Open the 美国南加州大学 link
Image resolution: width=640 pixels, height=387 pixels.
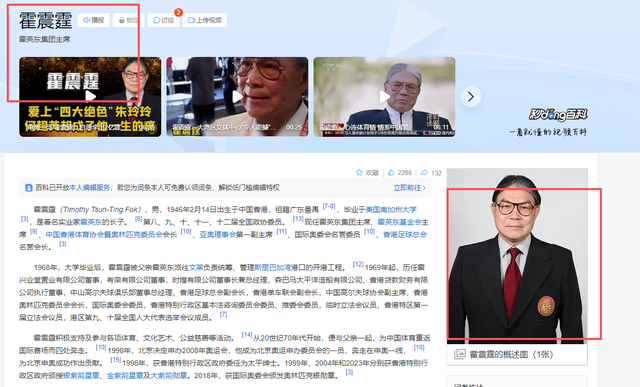(391, 210)
